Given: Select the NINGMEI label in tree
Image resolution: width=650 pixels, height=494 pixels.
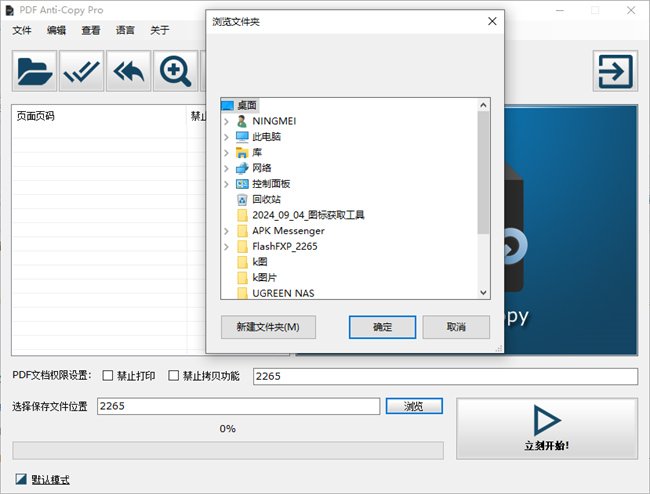Looking at the screenshot, I should point(274,121).
